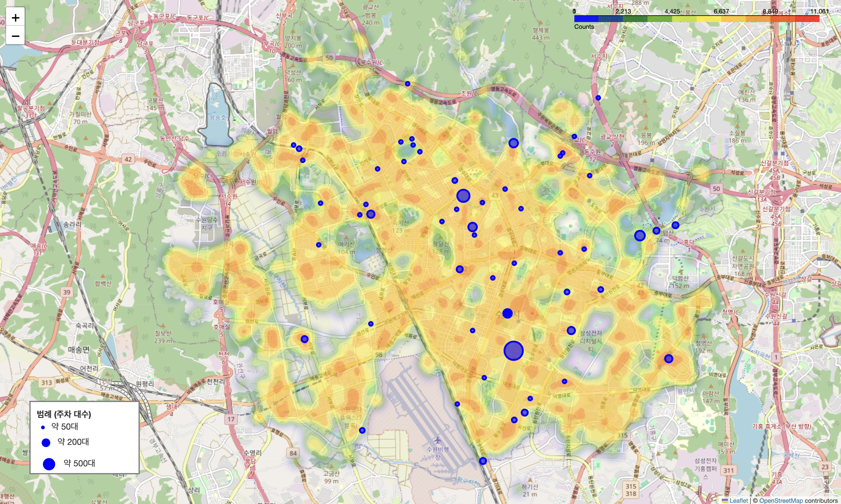Click the marker next to 광교IC label
The width and height of the screenshot is (841, 504).
point(574,136)
